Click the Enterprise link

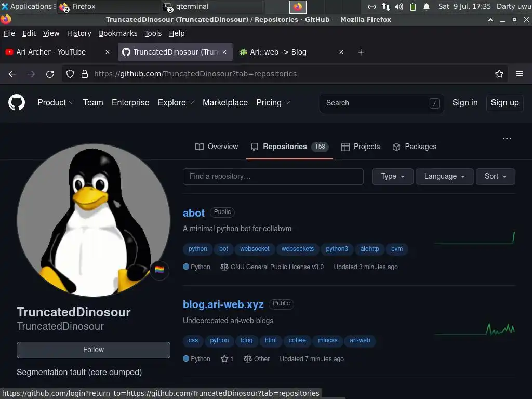tap(130, 102)
